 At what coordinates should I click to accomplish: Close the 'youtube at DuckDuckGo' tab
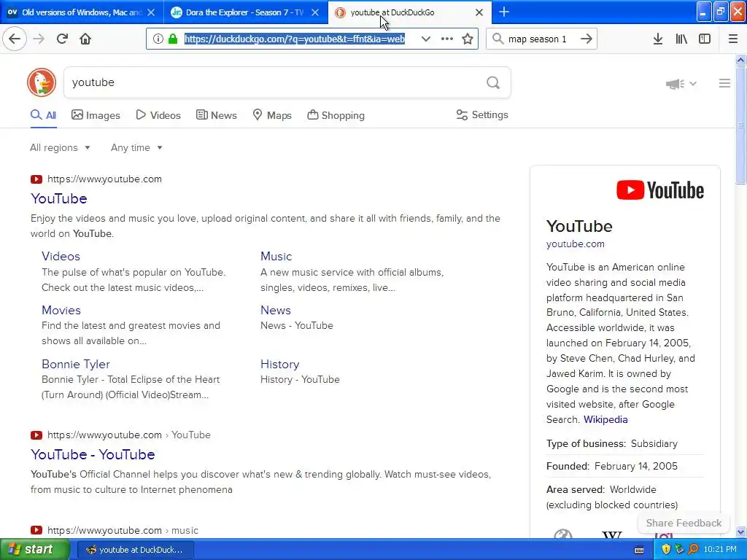tap(479, 12)
